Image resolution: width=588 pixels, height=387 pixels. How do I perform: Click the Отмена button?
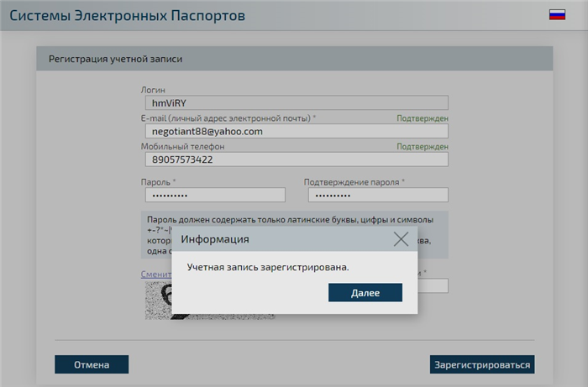(92, 364)
